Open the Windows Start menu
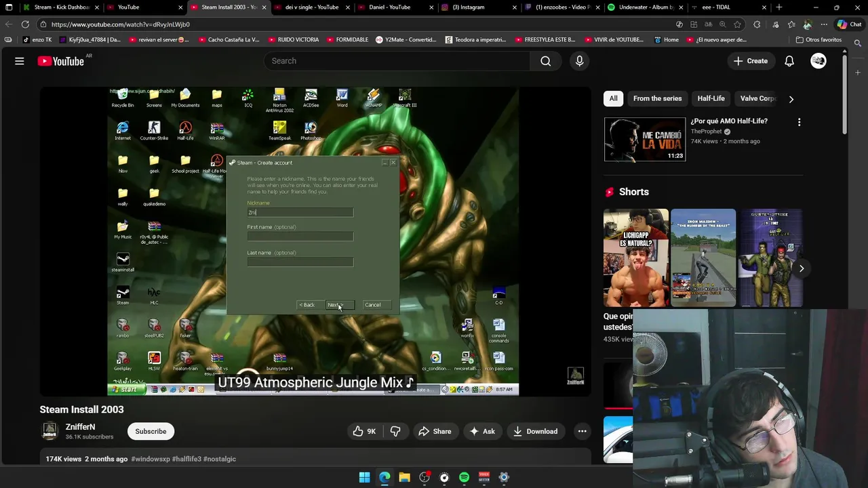868x488 pixels. pyautogui.click(x=364, y=477)
